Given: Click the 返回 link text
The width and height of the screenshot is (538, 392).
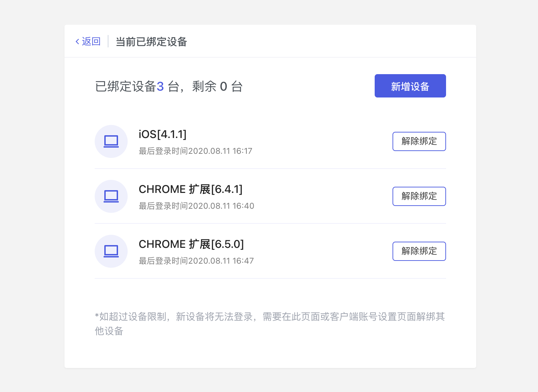Looking at the screenshot, I should (x=91, y=42).
